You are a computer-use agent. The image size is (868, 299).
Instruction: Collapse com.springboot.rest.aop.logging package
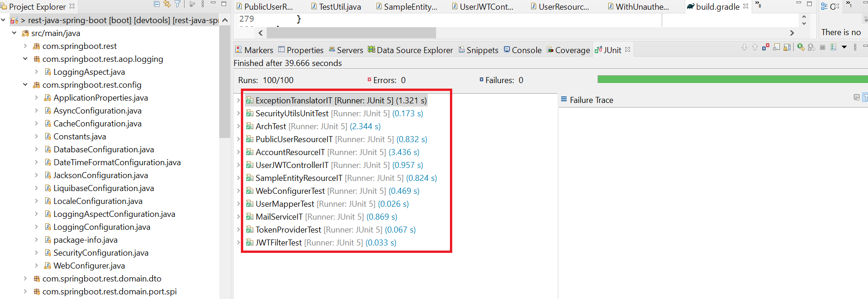25,59
